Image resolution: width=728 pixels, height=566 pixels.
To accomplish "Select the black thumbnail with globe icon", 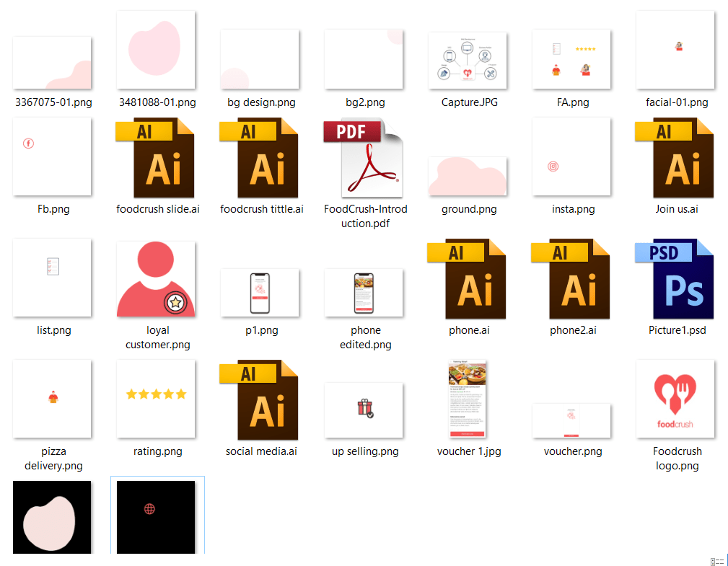I will pyautogui.click(x=157, y=516).
